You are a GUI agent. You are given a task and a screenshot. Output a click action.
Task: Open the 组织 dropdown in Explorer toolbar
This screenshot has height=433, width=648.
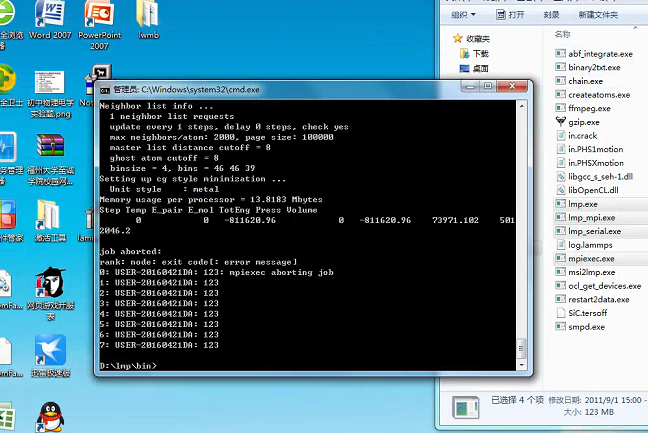[463, 15]
